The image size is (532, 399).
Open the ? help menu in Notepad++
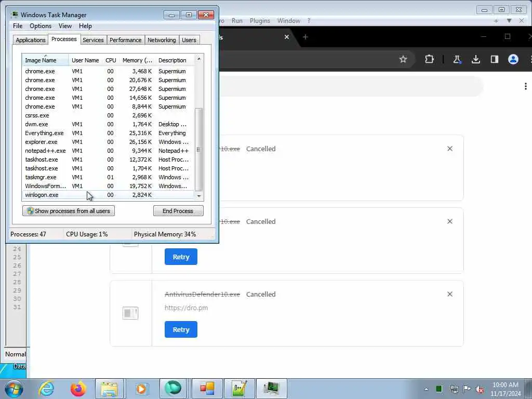coord(309,21)
